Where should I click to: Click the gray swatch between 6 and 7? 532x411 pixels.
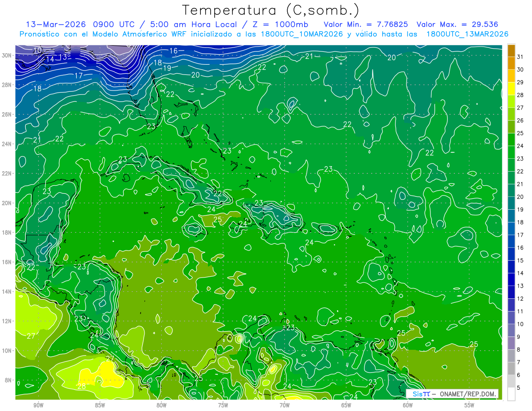511,368
